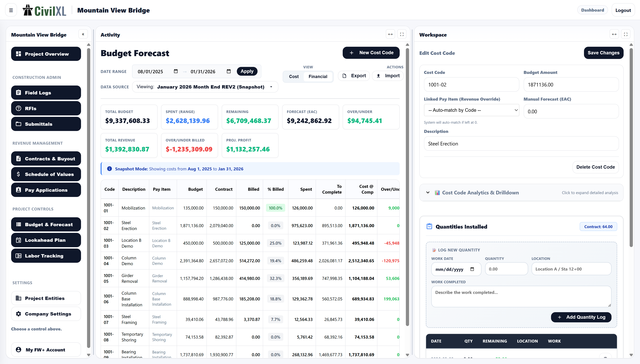Click the RFIs question mark icon

pos(19,108)
